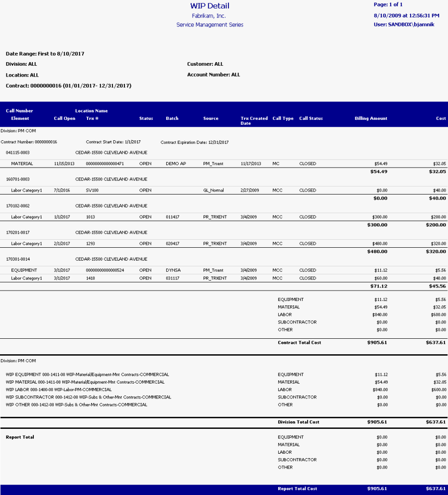Click the WIP Detail report title
The height and width of the screenshot is (495, 448).
[210, 6]
